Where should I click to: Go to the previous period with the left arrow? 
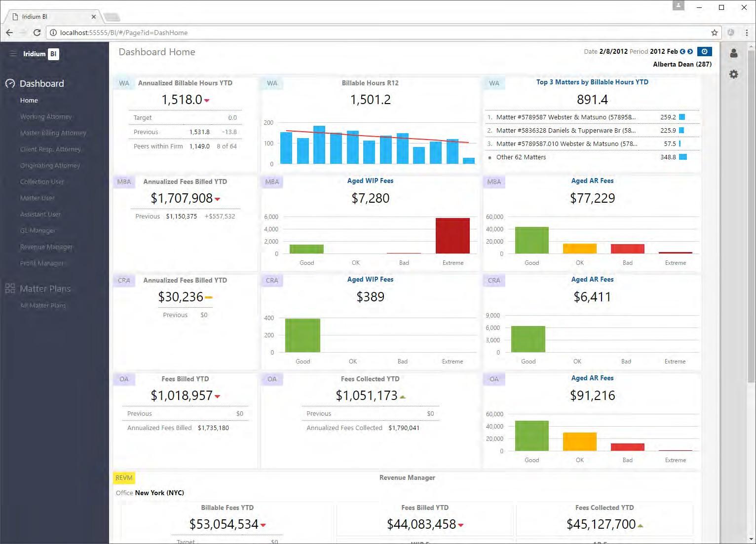click(682, 51)
